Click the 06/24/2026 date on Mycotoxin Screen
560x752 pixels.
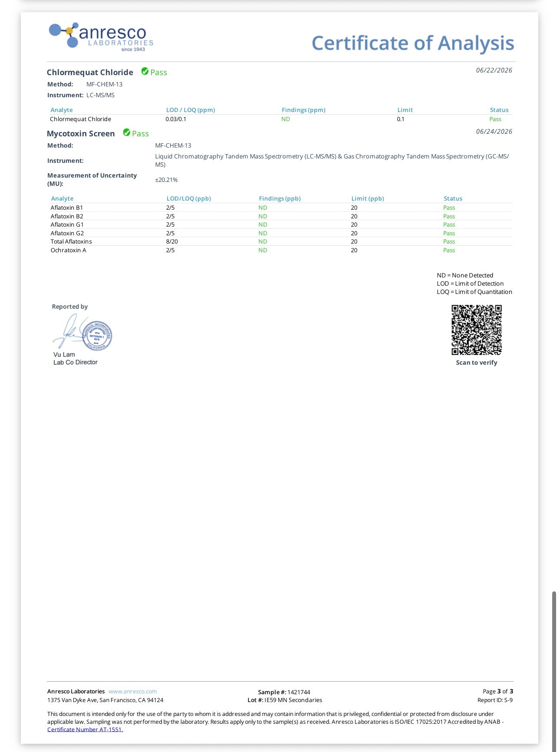pyautogui.click(x=494, y=131)
